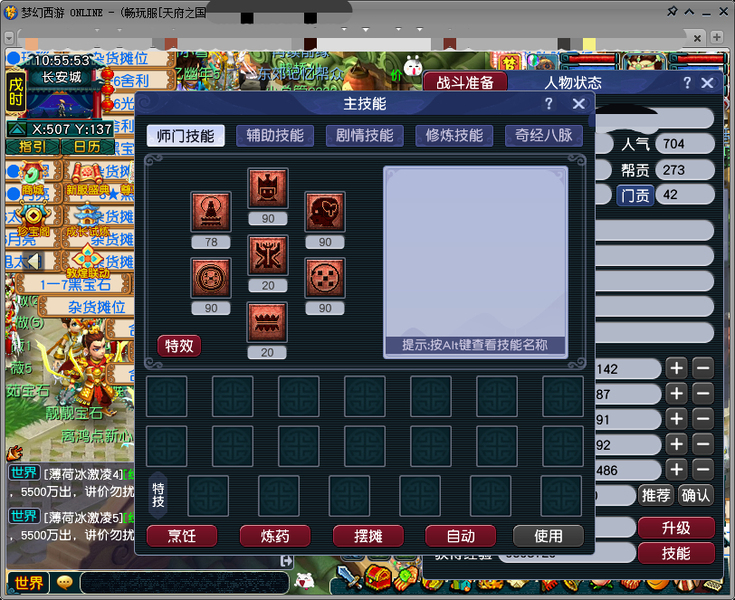Select the top skill icon above the level 90 field

pos(268,188)
